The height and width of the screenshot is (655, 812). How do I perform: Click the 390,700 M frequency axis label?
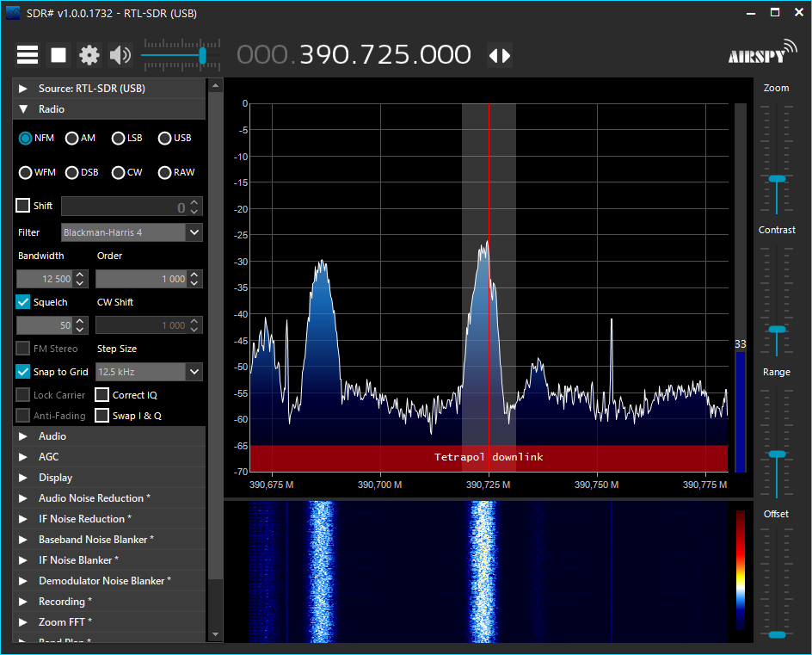(x=379, y=485)
